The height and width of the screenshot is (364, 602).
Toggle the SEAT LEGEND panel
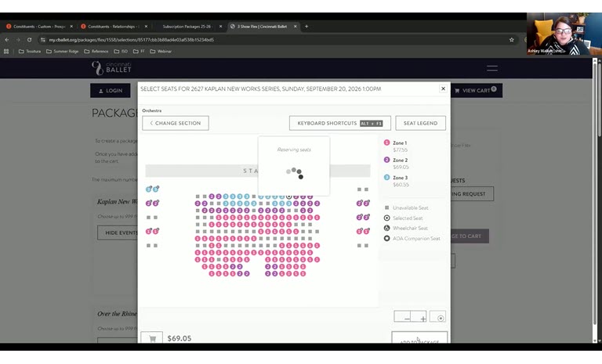420,123
